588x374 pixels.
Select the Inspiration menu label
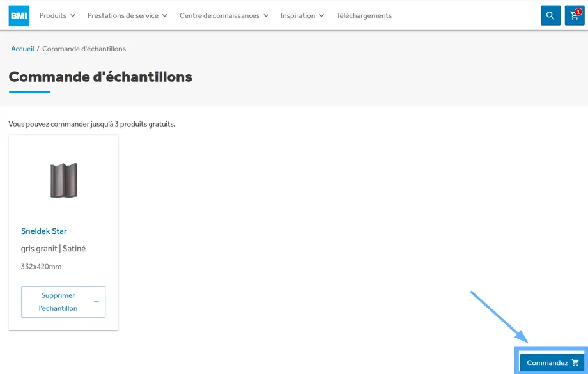click(298, 15)
